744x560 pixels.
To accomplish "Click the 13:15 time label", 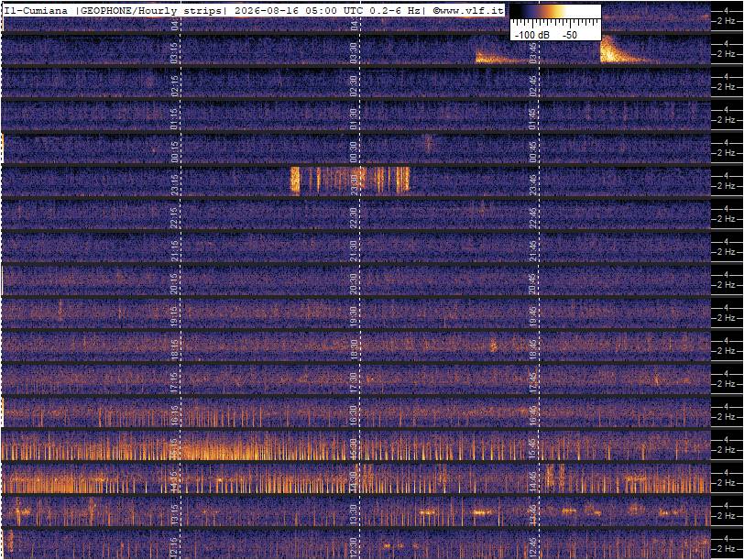I will [174, 515].
